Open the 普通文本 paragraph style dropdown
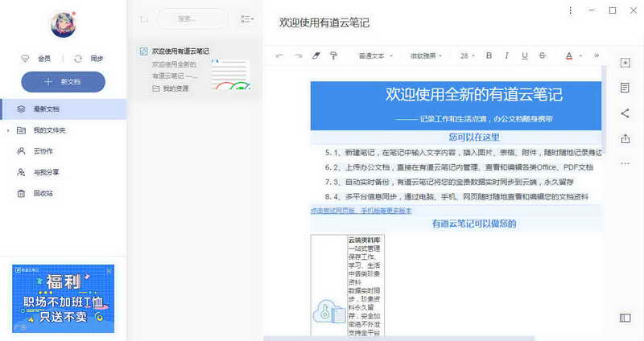Image resolution: width=644 pixels, height=341 pixels. (x=375, y=55)
